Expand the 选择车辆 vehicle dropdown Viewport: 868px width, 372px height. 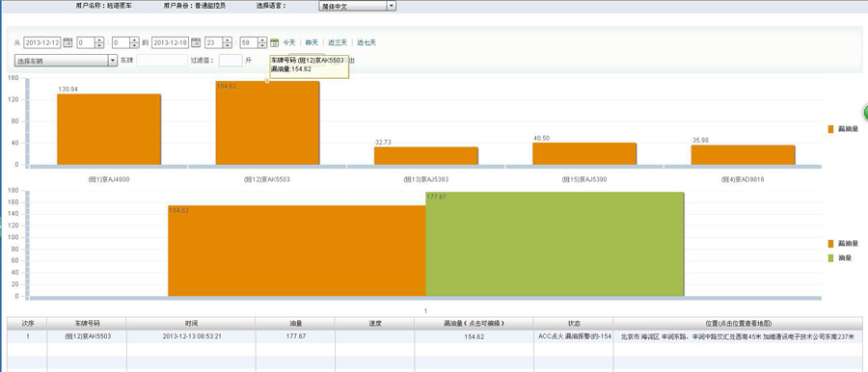click(x=113, y=61)
